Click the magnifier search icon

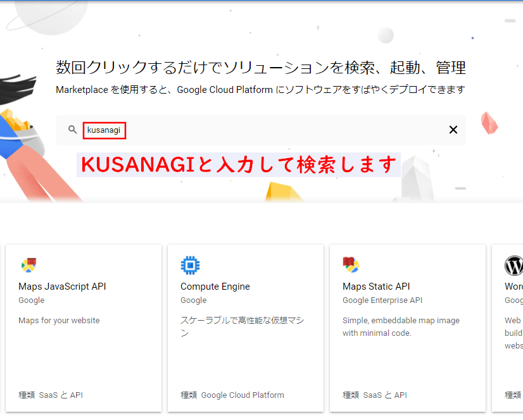click(x=72, y=129)
